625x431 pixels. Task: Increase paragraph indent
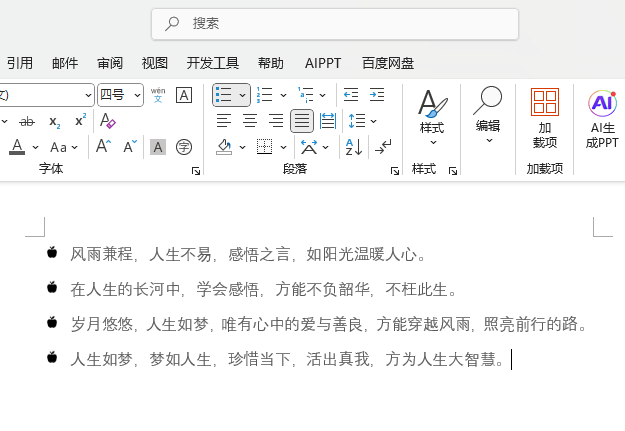click(x=377, y=95)
